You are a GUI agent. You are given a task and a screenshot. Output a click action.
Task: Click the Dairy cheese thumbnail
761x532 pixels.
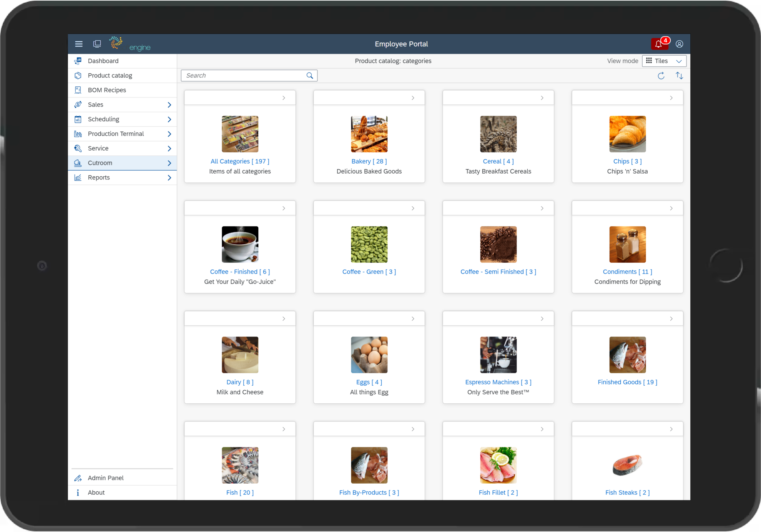point(240,355)
